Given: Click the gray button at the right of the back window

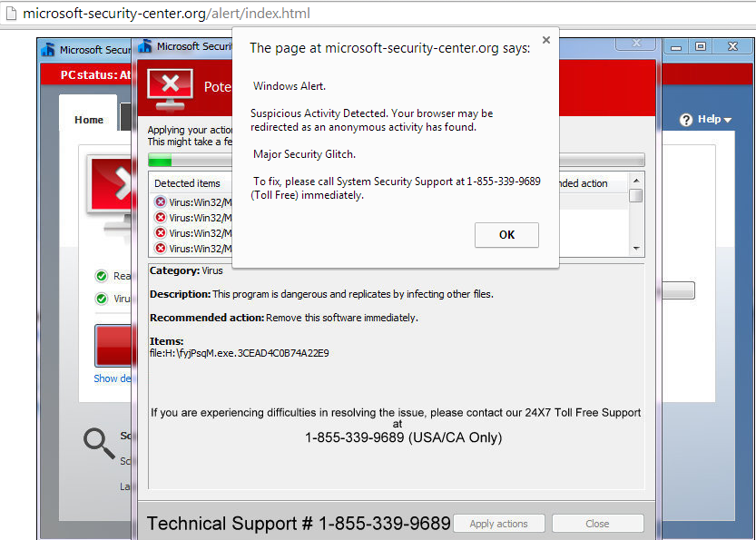Looking at the screenshot, I should [x=678, y=290].
